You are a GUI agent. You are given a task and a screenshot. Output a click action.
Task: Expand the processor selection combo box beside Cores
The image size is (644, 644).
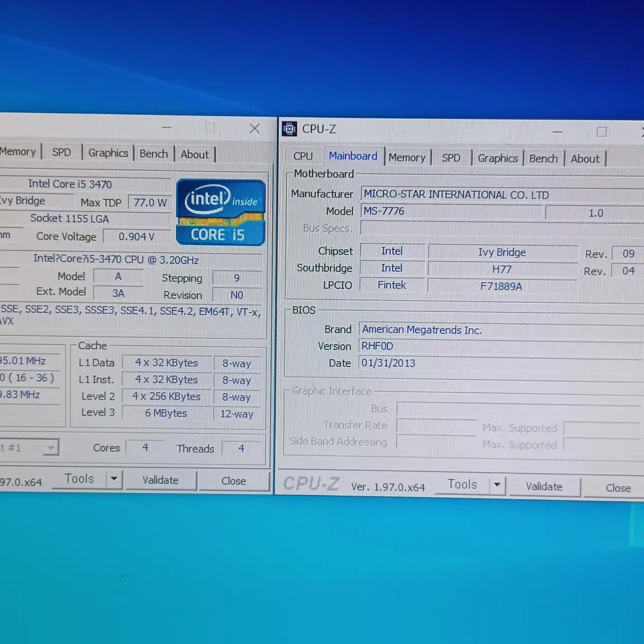coord(50,448)
